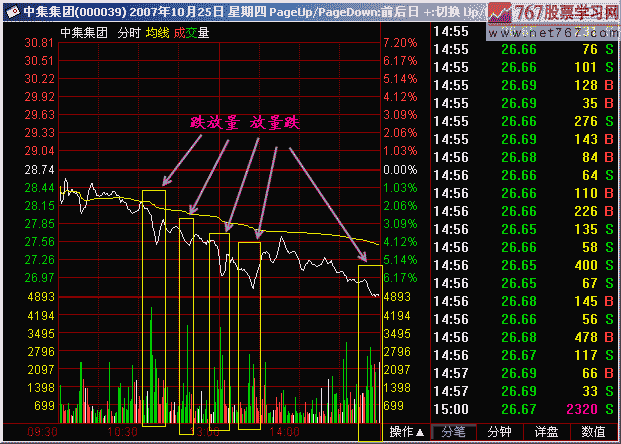Click the 0.00% percent axis label
The width and height of the screenshot is (621, 444).
(398, 170)
